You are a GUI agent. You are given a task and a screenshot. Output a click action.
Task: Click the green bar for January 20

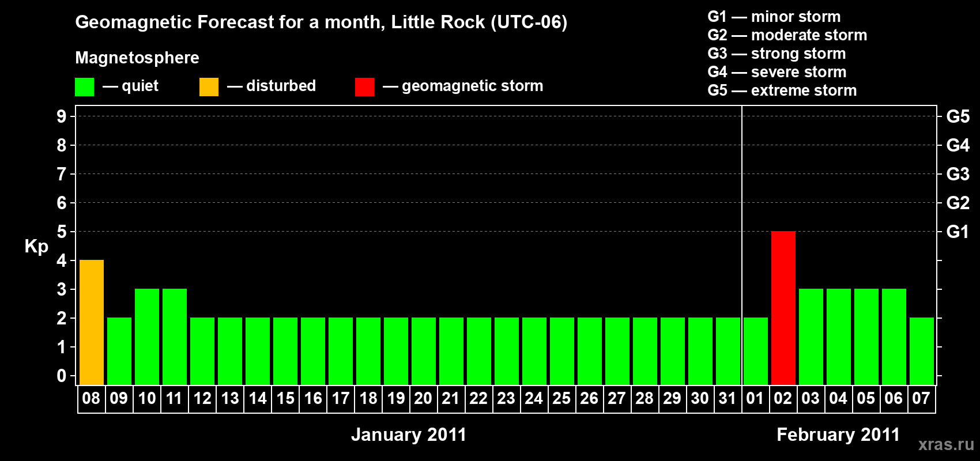click(x=424, y=352)
